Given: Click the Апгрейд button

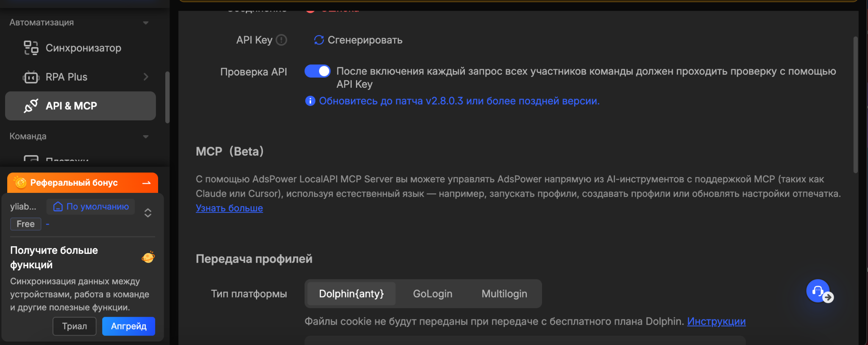Looking at the screenshot, I should pyautogui.click(x=128, y=326).
